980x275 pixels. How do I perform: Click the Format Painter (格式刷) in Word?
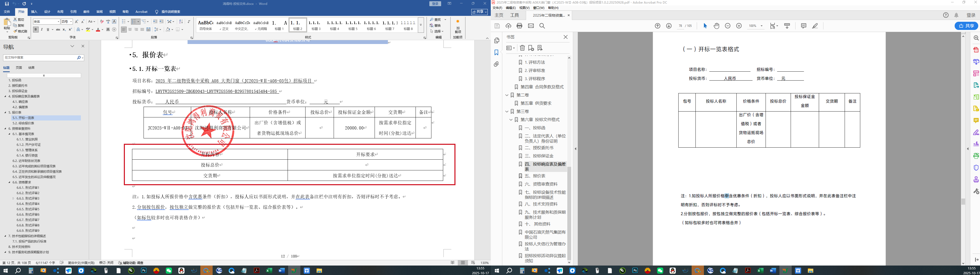(20, 31)
